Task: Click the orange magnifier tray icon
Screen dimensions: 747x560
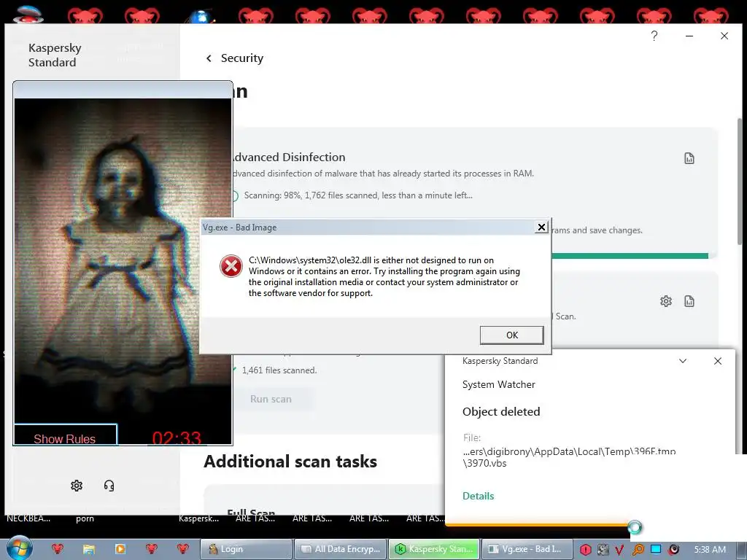Action: (638, 550)
